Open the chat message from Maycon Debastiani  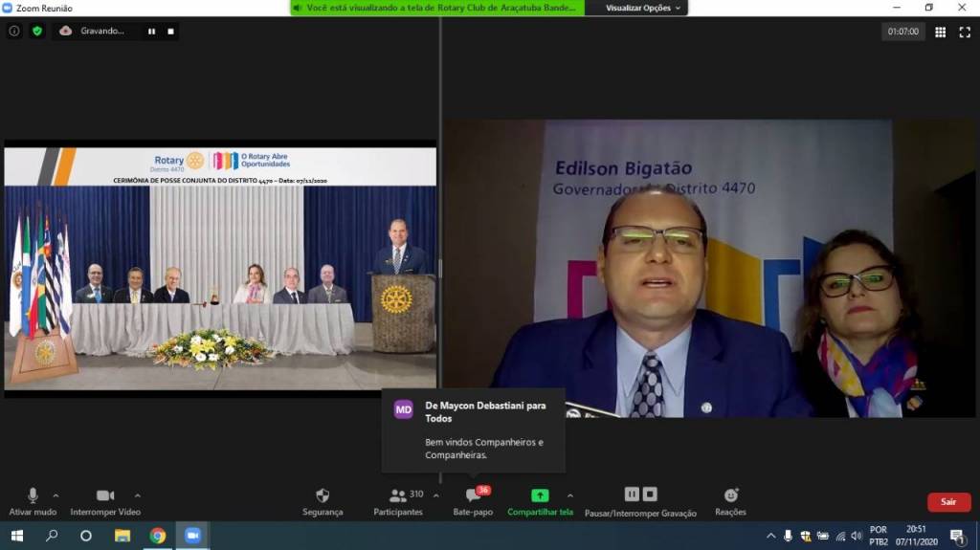pos(473,429)
